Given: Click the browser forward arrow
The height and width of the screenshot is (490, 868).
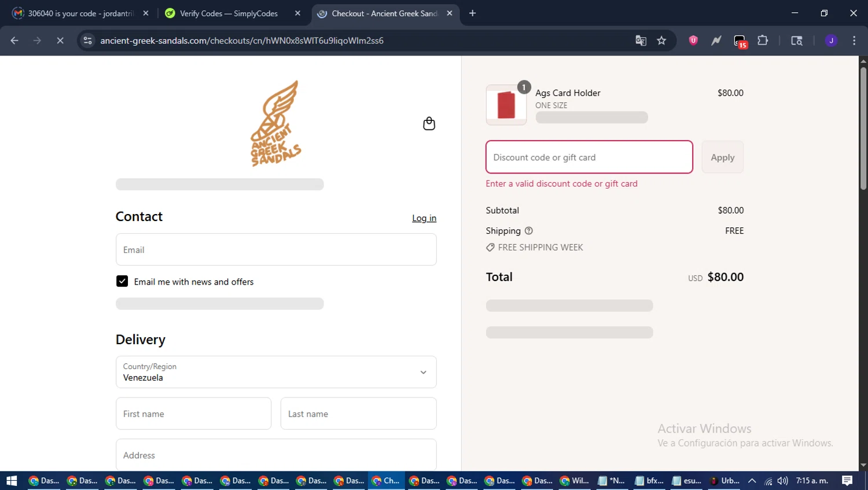Looking at the screenshot, I should pyautogui.click(x=37, y=40).
